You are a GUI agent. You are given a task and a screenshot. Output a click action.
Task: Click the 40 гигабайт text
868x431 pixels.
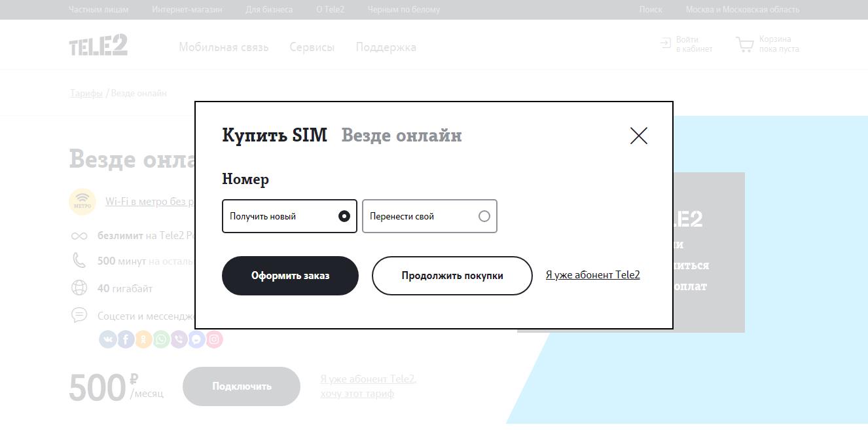pos(125,288)
